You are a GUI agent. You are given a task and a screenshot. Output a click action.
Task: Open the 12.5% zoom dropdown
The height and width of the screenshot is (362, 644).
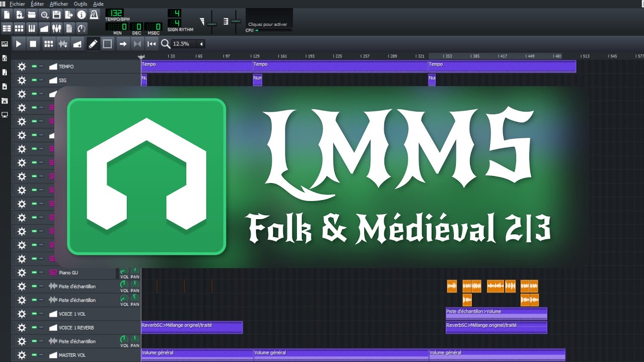tap(188, 44)
